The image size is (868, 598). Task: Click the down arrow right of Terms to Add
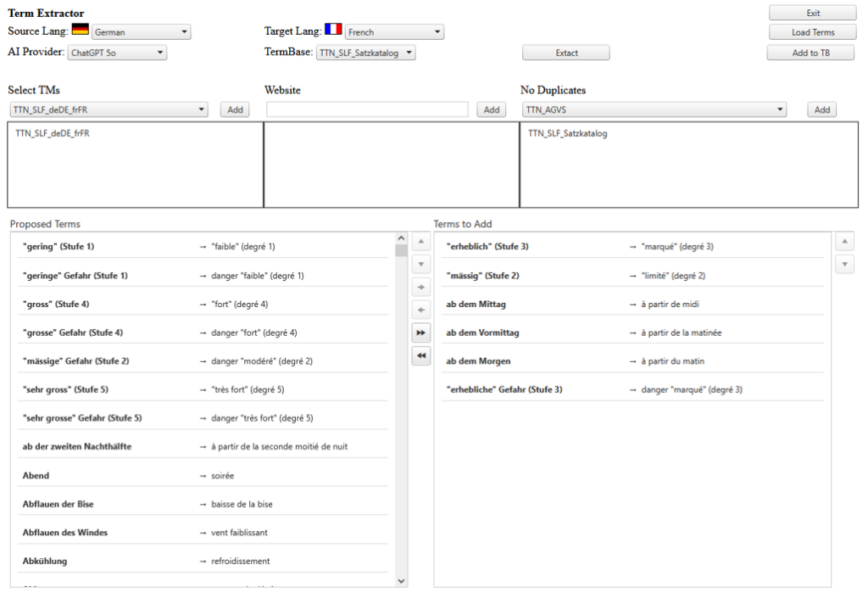(x=844, y=265)
